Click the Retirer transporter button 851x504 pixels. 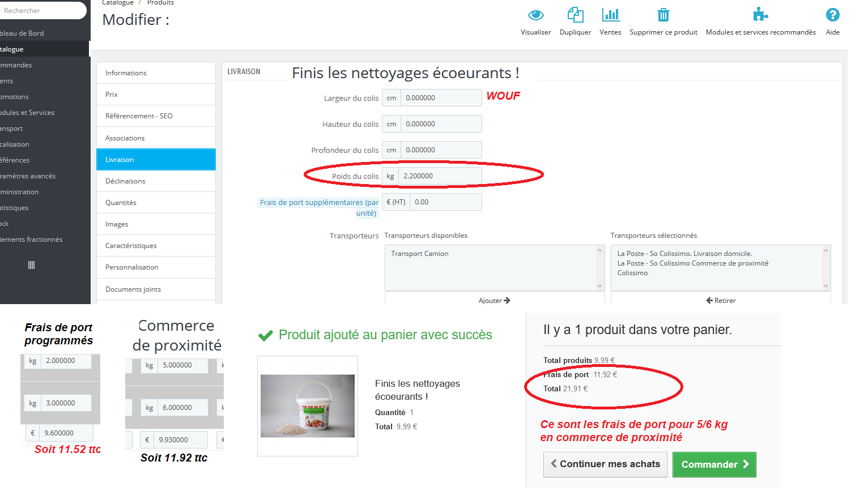click(721, 300)
